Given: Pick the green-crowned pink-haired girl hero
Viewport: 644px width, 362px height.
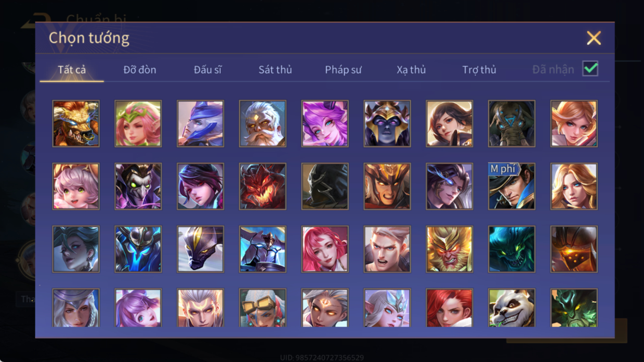Looking at the screenshot, I should click(x=138, y=124).
